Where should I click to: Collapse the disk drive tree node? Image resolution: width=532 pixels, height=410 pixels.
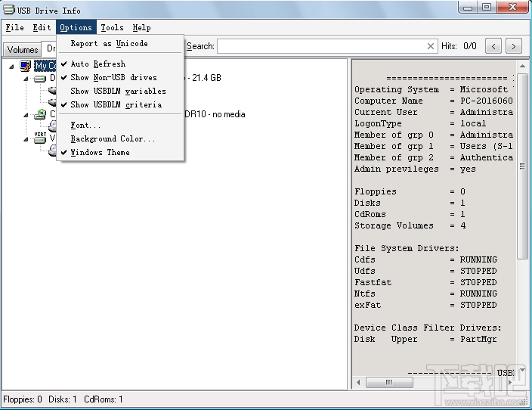[x=26, y=79]
